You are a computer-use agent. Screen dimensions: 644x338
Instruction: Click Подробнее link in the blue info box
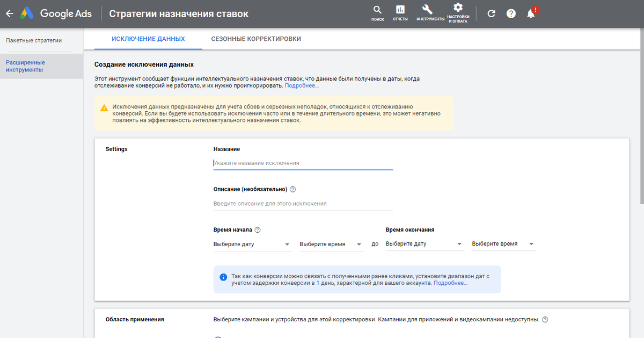coord(450,283)
